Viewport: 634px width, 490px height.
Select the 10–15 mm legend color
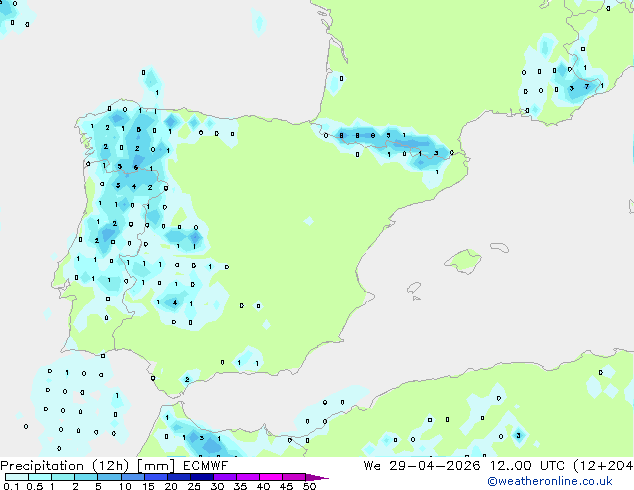[132, 477]
